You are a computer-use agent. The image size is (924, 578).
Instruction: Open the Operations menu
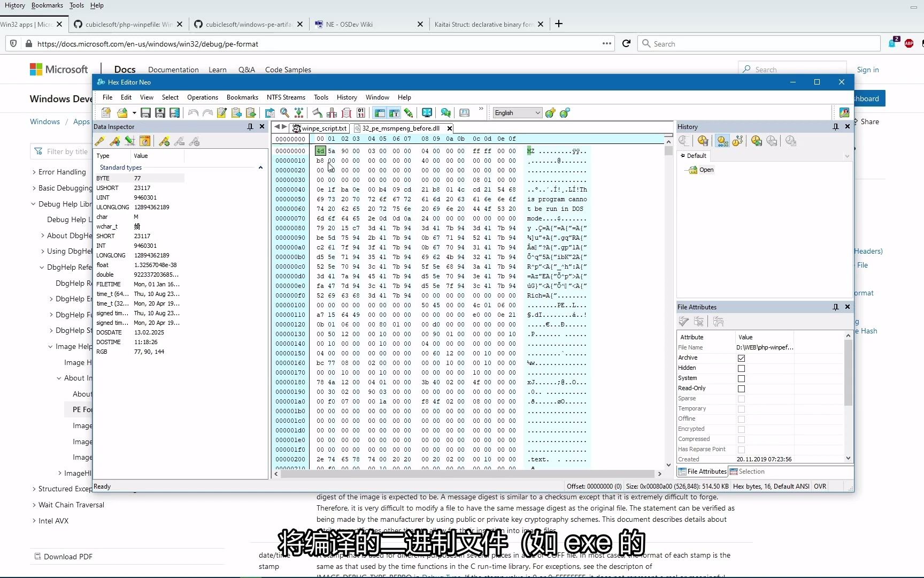point(203,97)
